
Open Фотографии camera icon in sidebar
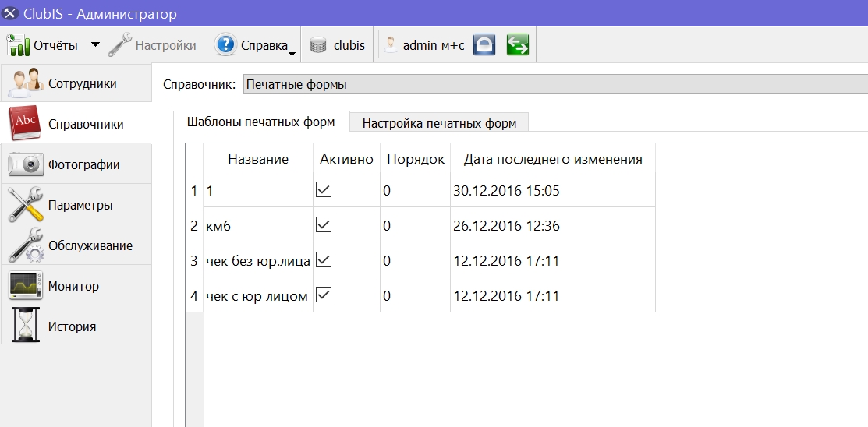26,164
